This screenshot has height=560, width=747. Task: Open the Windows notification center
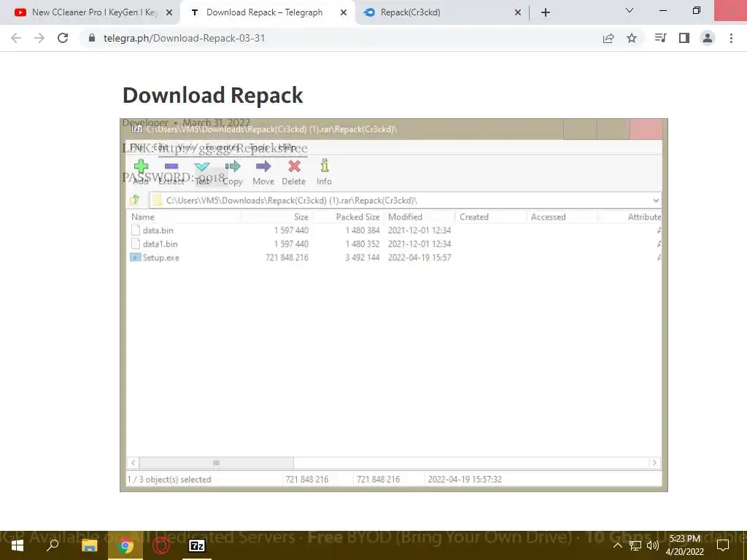(x=723, y=545)
